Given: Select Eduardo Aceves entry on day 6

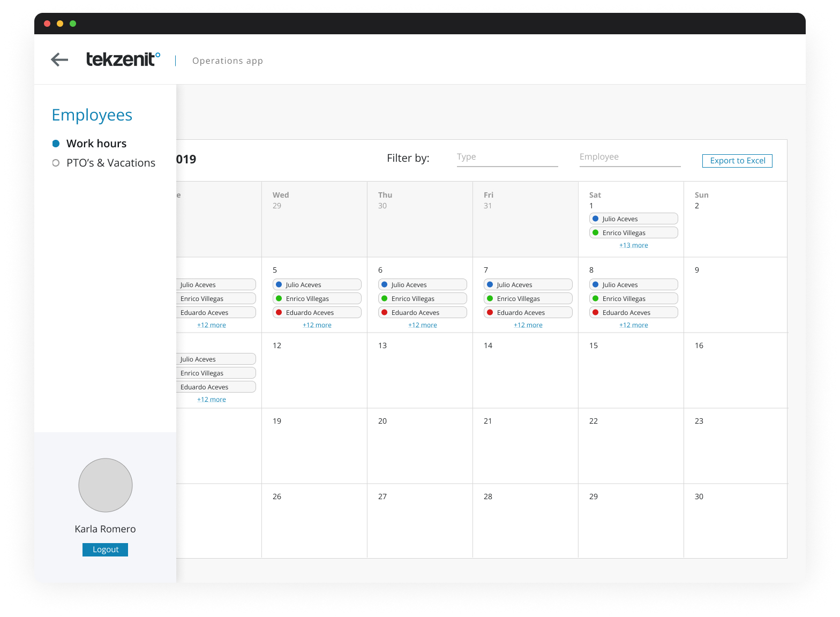Looking at the screenshot, I should click(x=423, y=312).
